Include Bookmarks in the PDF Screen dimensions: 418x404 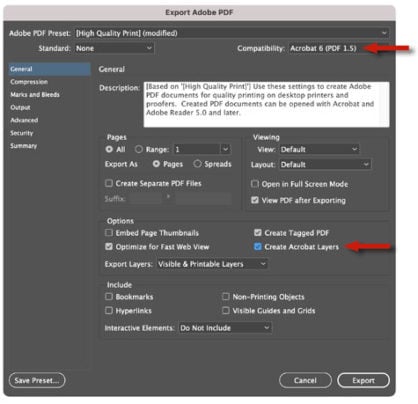[x=109, y=296]
